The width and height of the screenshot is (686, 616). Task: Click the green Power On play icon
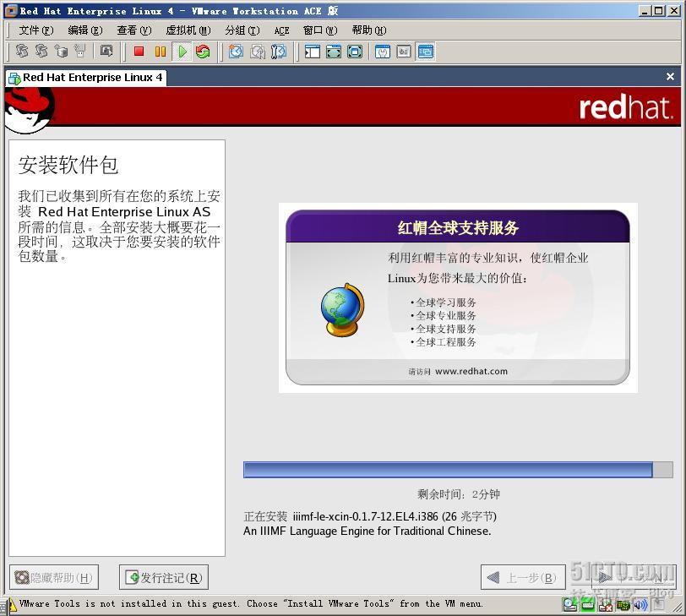(182, 52)
